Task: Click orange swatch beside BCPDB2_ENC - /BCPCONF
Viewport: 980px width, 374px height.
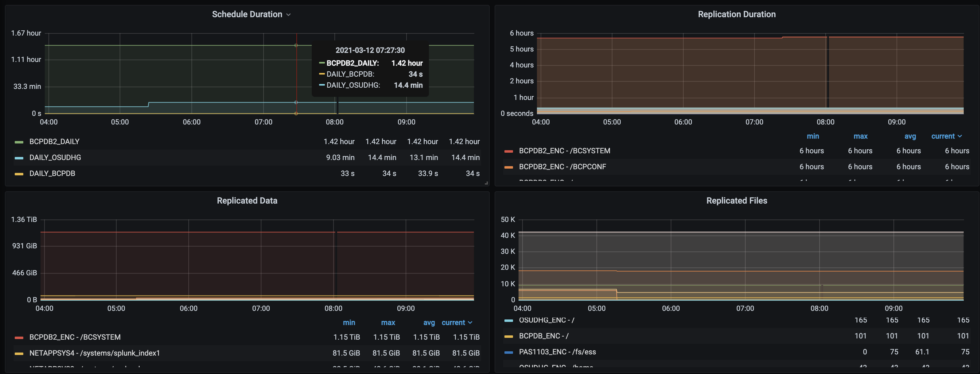Action: [x=508, y=167]
